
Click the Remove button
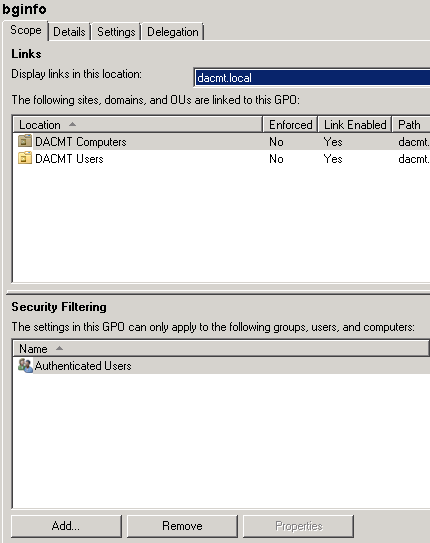coord(182,526)
